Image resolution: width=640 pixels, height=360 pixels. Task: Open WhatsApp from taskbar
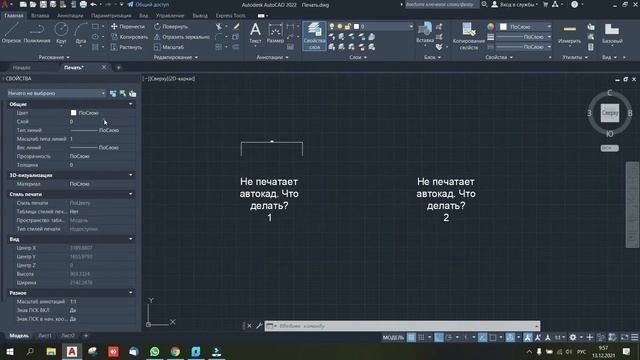click(x=154, y=351)
